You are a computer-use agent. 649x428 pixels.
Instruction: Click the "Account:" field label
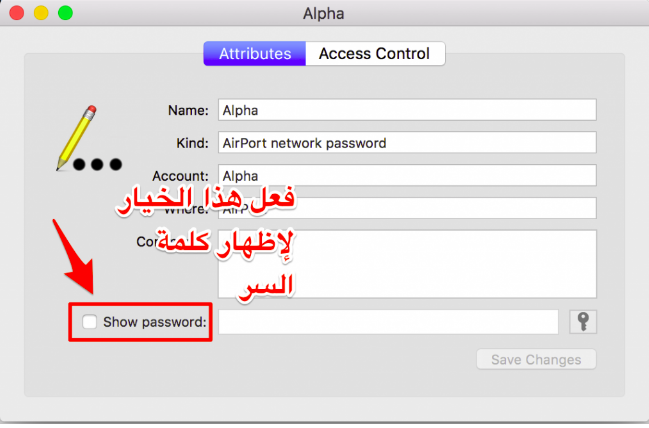pyautogui.click(x=180, y=175)
